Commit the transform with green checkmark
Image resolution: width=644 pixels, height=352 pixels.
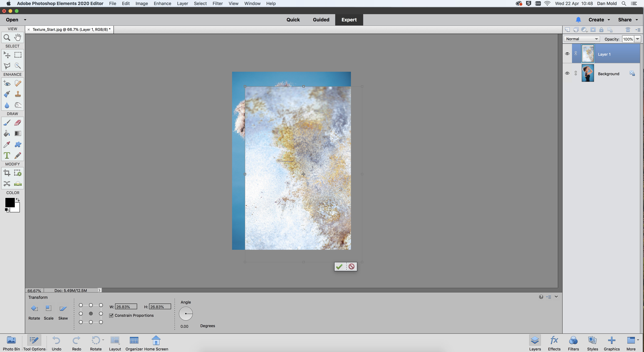click(339, 267)
